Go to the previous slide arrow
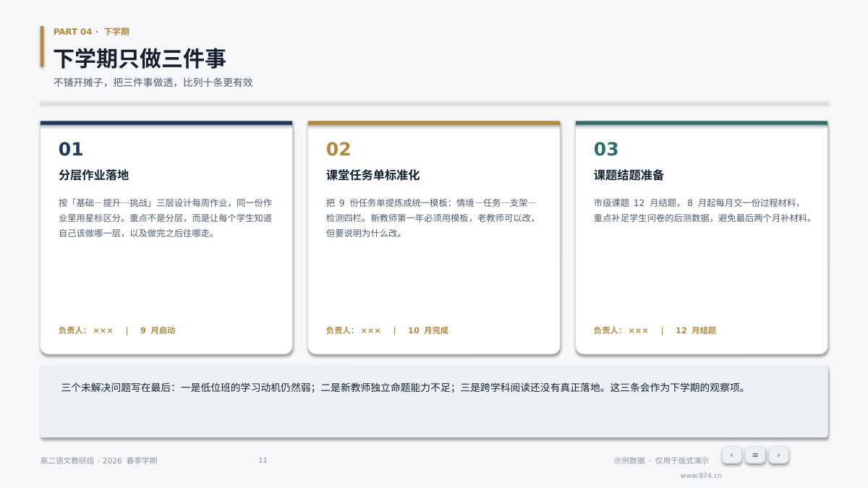The height and width of the screenshot is (488, 868). pyautogui.click(x=731, y=455)
